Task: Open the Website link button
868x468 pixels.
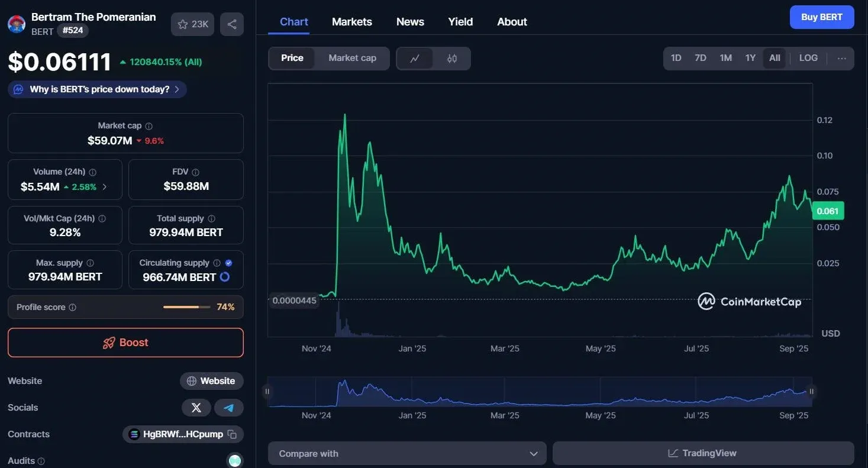Action: 211,381
